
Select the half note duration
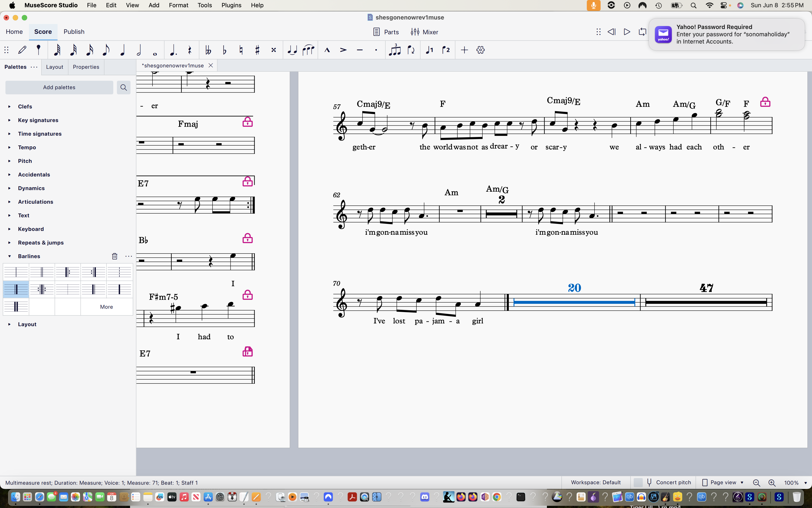tap(139, 50)
